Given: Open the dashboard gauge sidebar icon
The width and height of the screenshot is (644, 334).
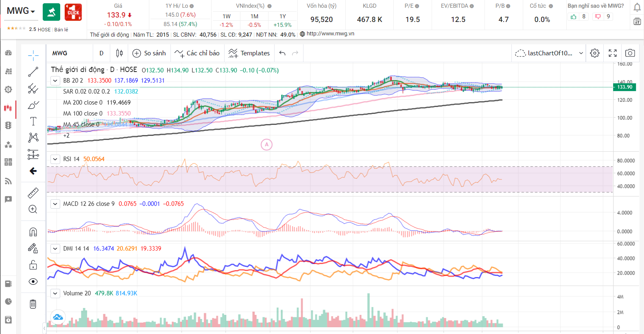Looking at the screenshot, I should point(8,53).
